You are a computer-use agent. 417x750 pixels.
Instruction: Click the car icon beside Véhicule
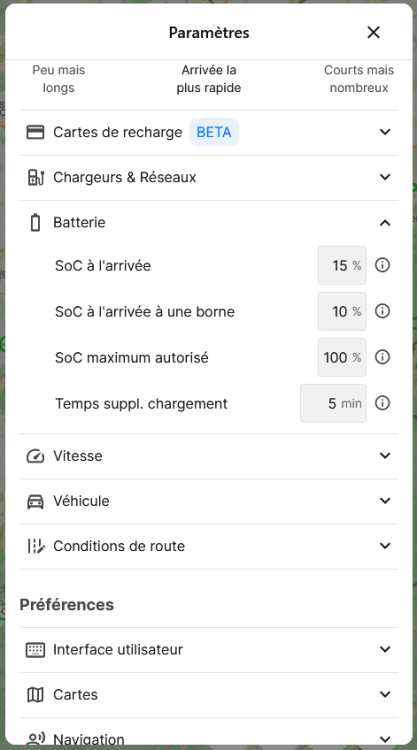point(35,501)
